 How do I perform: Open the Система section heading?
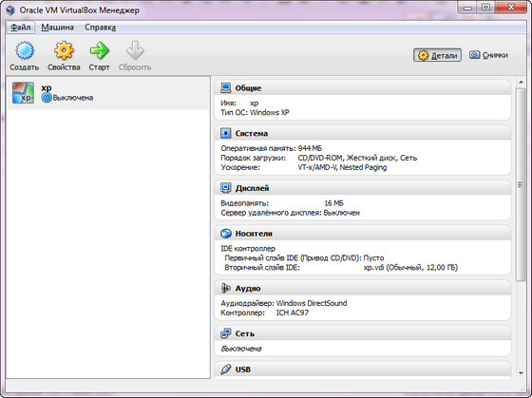click(252, 134)
